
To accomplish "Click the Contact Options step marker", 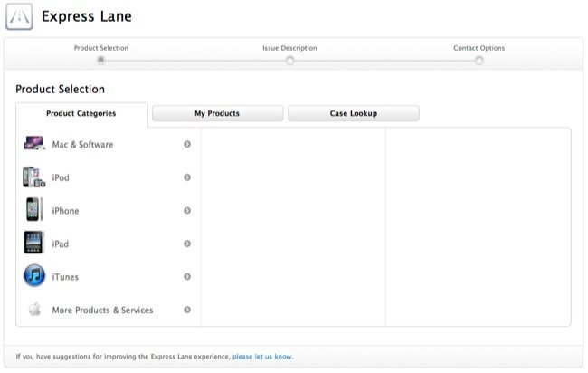I will [479, 61].
